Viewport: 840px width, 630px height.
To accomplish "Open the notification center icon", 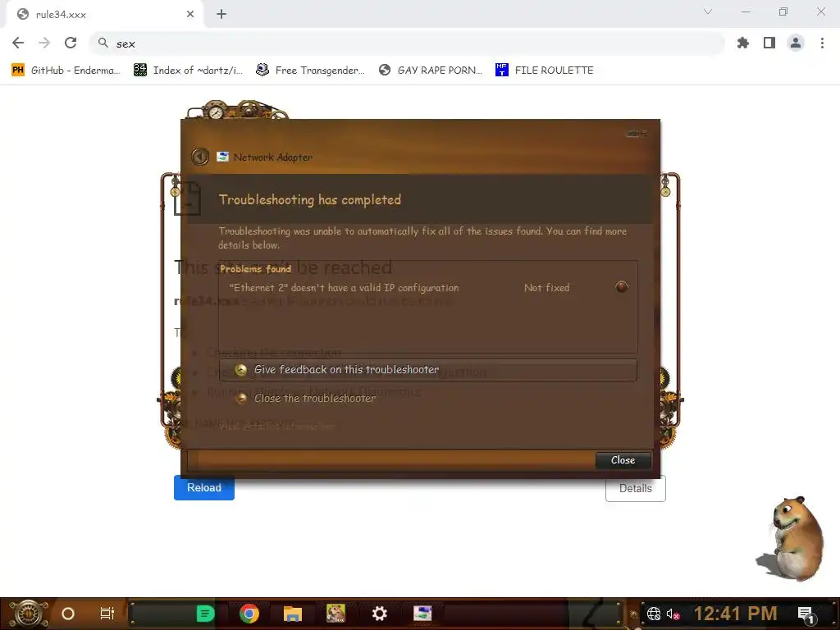I will pos(807,614).
